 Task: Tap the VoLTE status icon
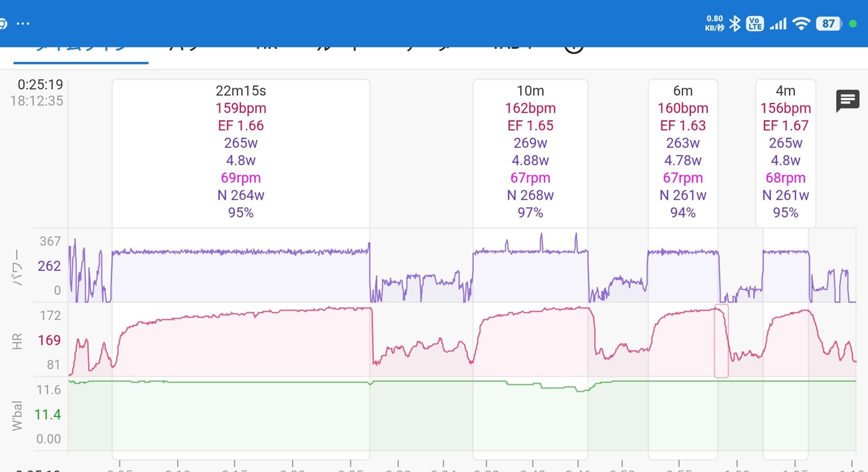click(x=755, y=24)
